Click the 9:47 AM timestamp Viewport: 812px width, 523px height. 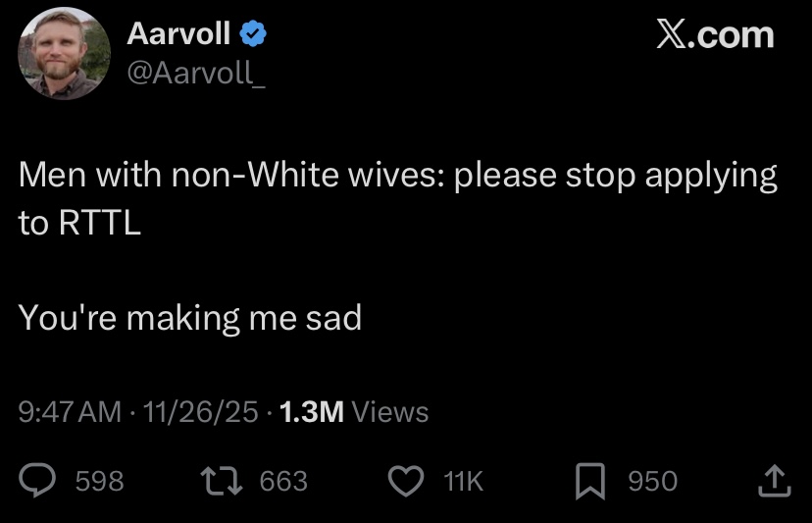coord(71,411)
